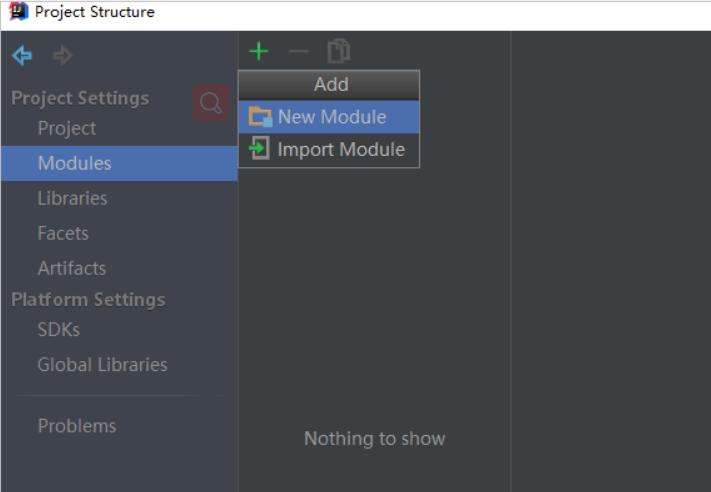711x492 pixels.
Task: Click the IntelliJ logo in title bar
Action: pyautogui.click(x=19, y=11)
